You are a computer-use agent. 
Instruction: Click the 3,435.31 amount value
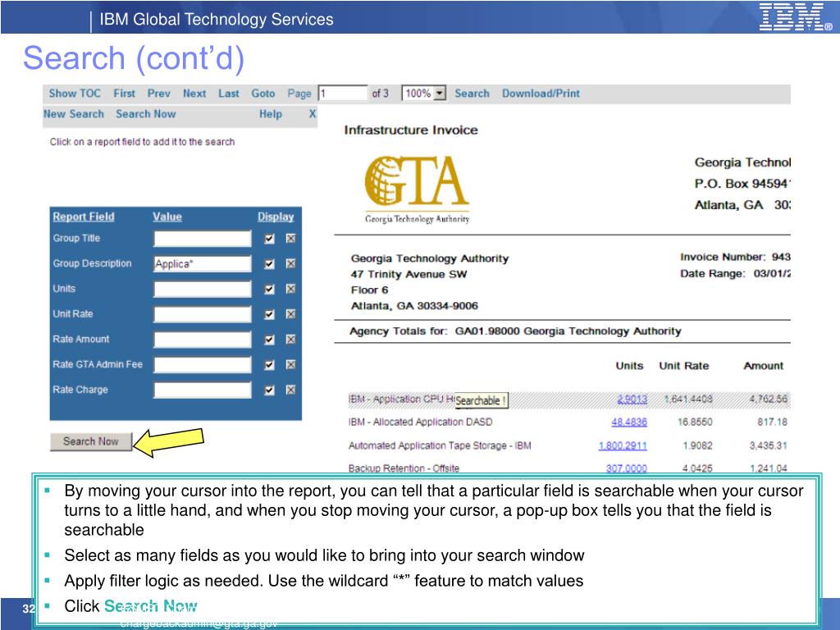(x=768, y=445)
